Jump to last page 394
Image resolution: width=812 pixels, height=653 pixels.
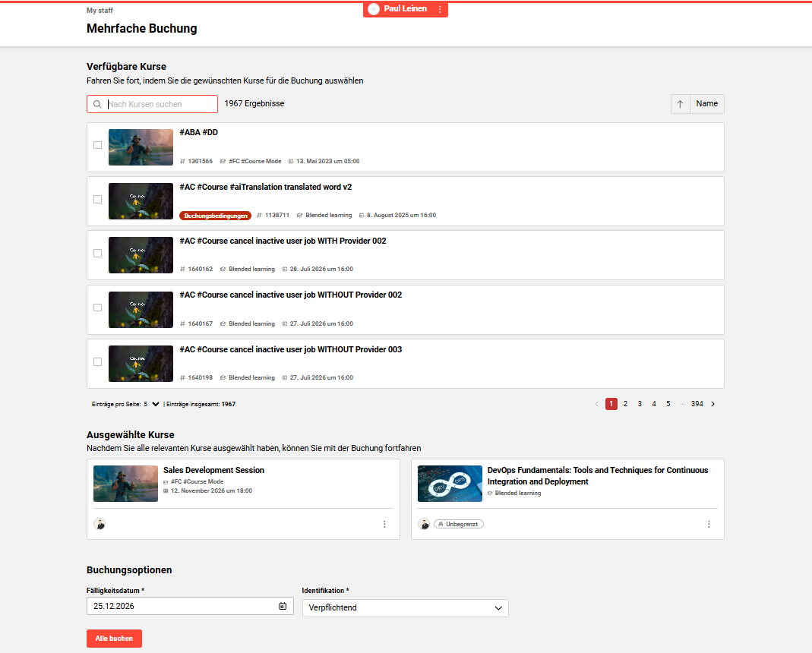point(697,404)
